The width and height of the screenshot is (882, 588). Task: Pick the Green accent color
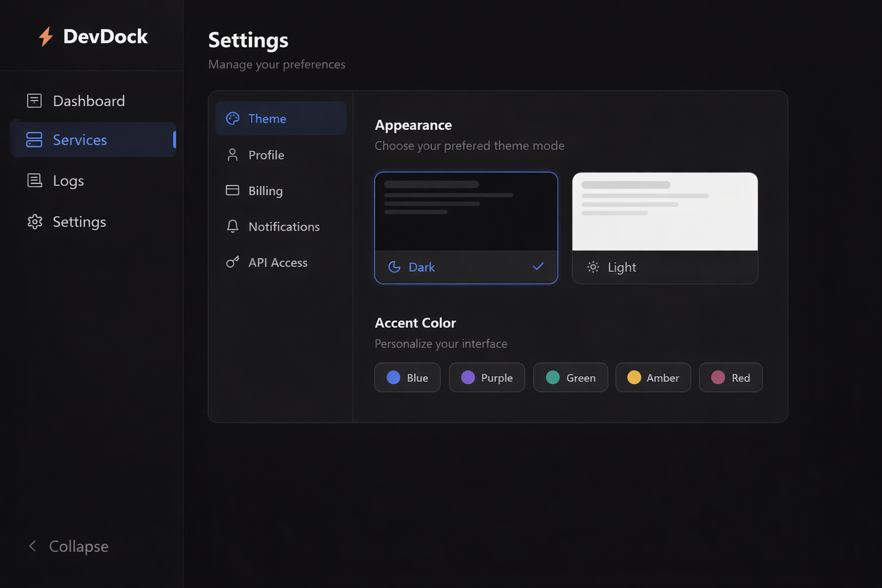click(x=570, y=378)
